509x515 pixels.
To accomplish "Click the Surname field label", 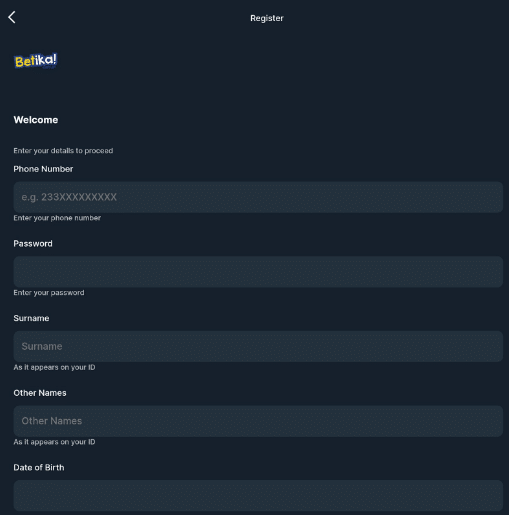I will [31, 318].
